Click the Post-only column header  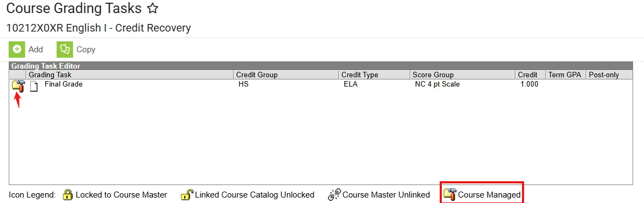point(610,75)
